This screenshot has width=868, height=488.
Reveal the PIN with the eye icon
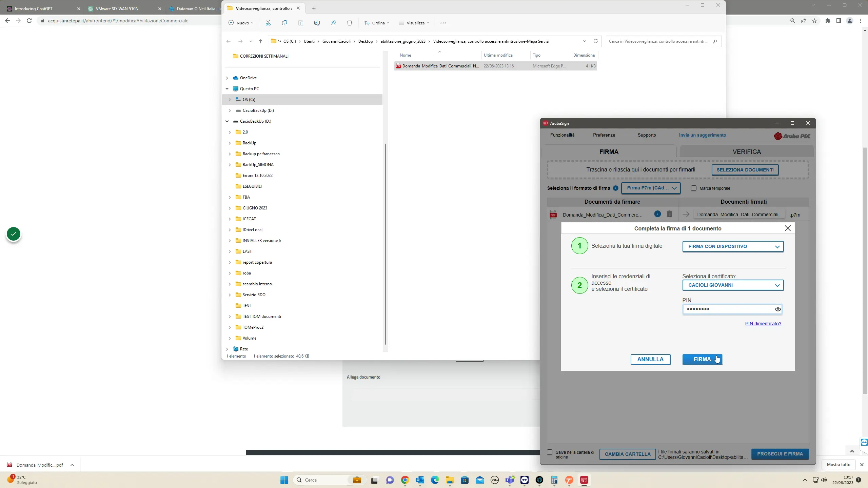(x=778, y=309)
